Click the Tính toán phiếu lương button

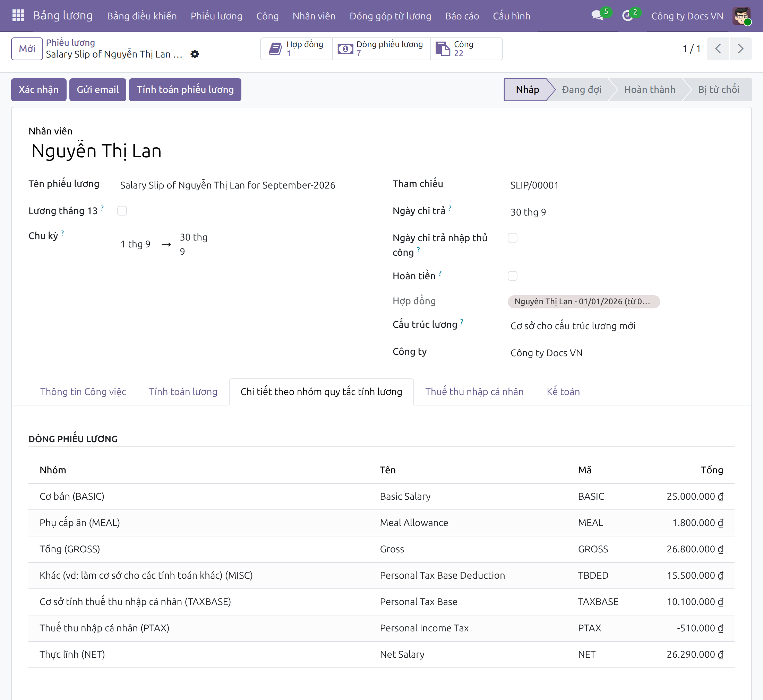(185, 90)
